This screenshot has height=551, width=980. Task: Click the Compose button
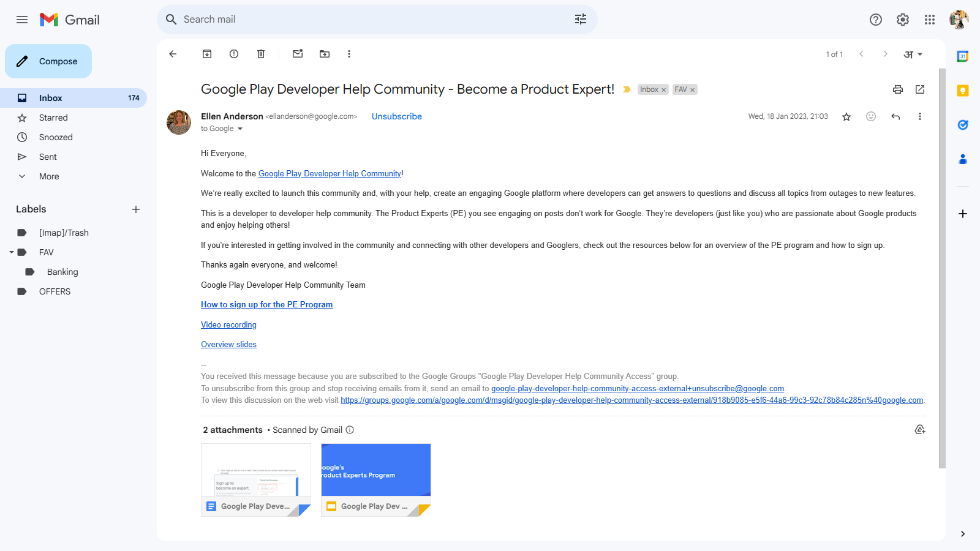click(48, 61)
